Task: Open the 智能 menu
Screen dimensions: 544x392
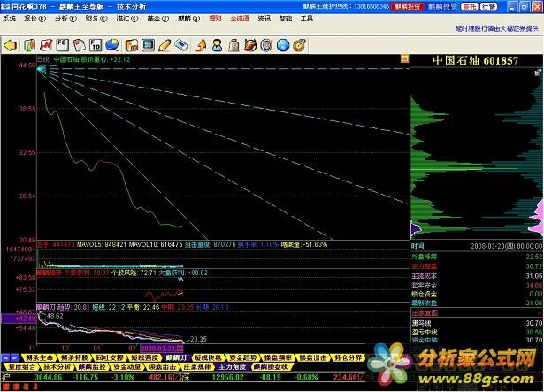Action: coord(286,19)
